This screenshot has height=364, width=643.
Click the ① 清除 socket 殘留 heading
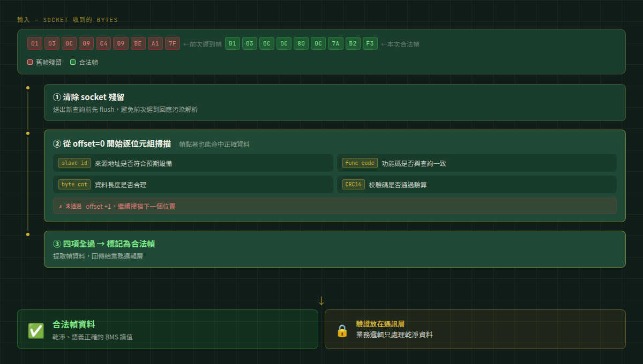pos(89,97)
